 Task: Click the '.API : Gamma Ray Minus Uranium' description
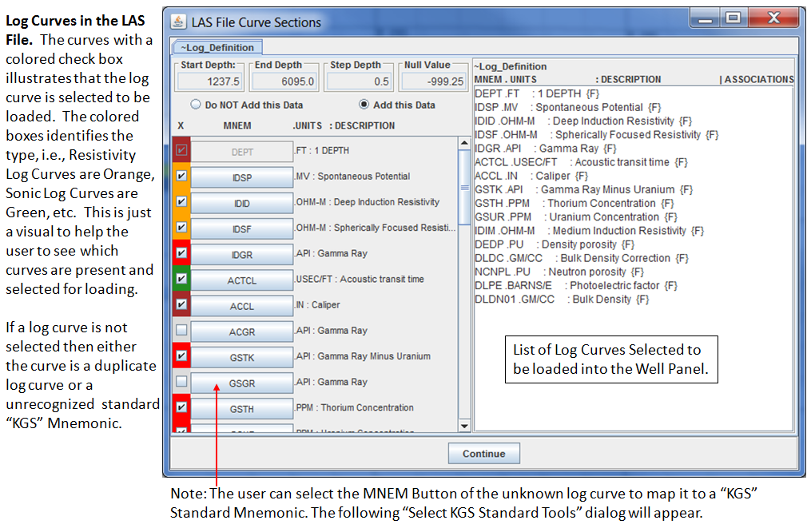(363, 355)
